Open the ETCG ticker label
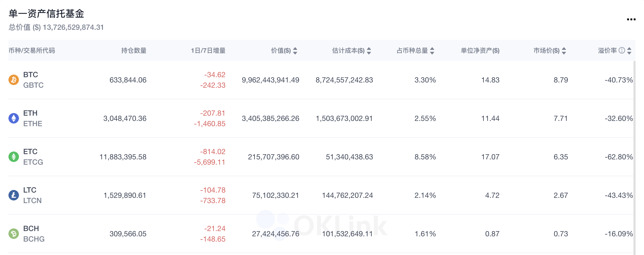This screenshot has height=255, width=644. (x=33, y=162)
